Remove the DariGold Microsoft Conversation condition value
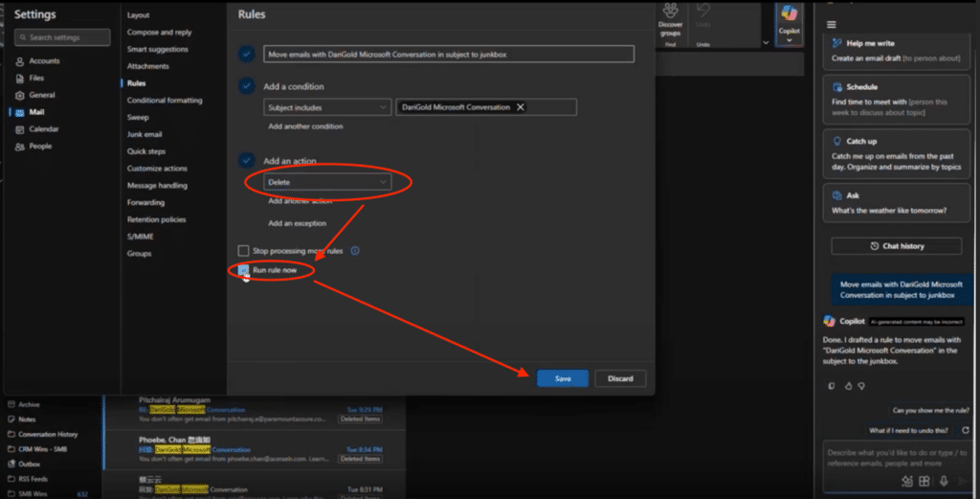This screenshot has width=980, height=499. pyautogui.click(x=521, y=107)
